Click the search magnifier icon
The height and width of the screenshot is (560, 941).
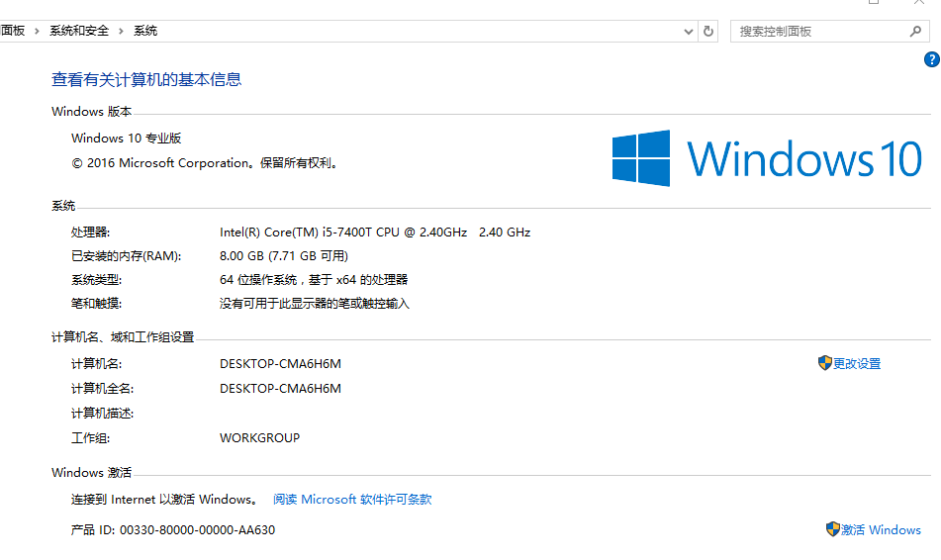click(915, 32)
